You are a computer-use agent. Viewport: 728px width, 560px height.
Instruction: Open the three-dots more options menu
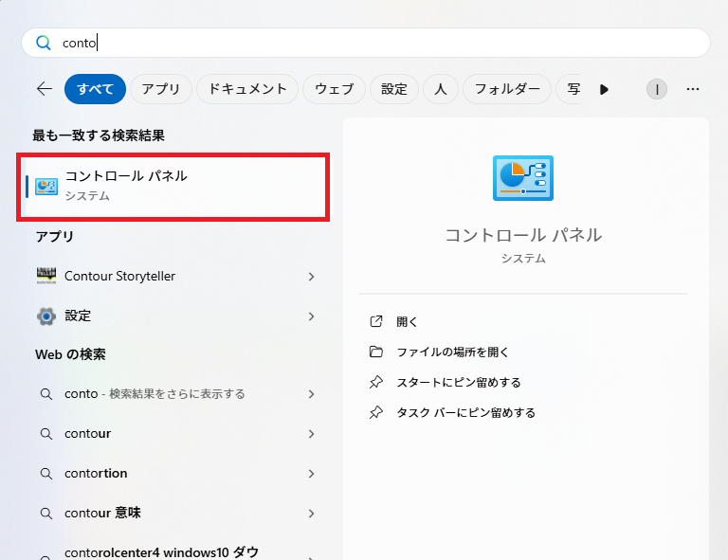pyautogui.click(x=692, y=89)
